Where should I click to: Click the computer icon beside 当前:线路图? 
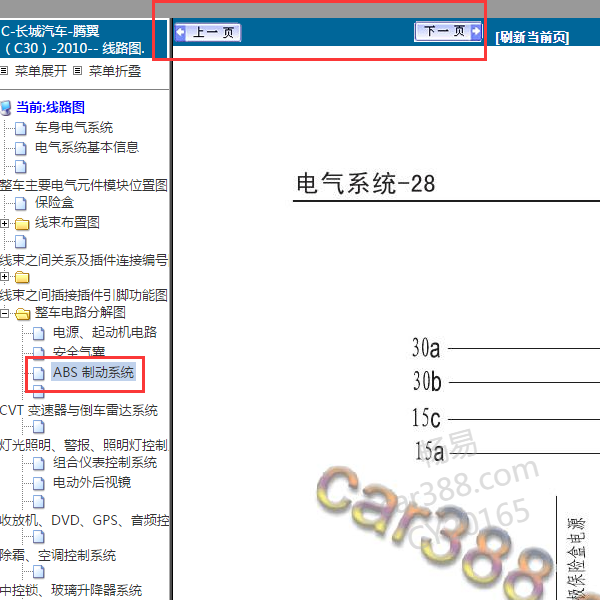[6, 108]
